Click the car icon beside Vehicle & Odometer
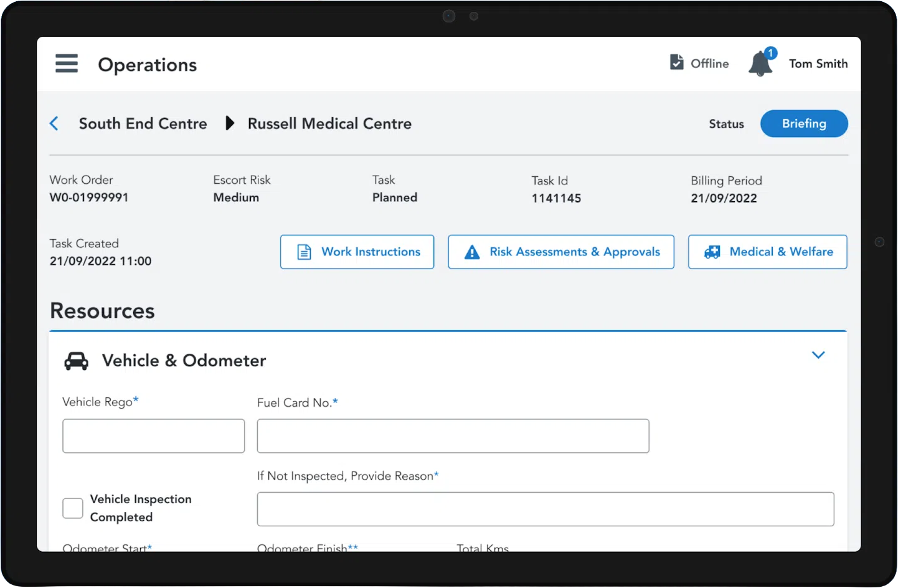Viewport: 898px width, 588px height. [x=77, y=361]
